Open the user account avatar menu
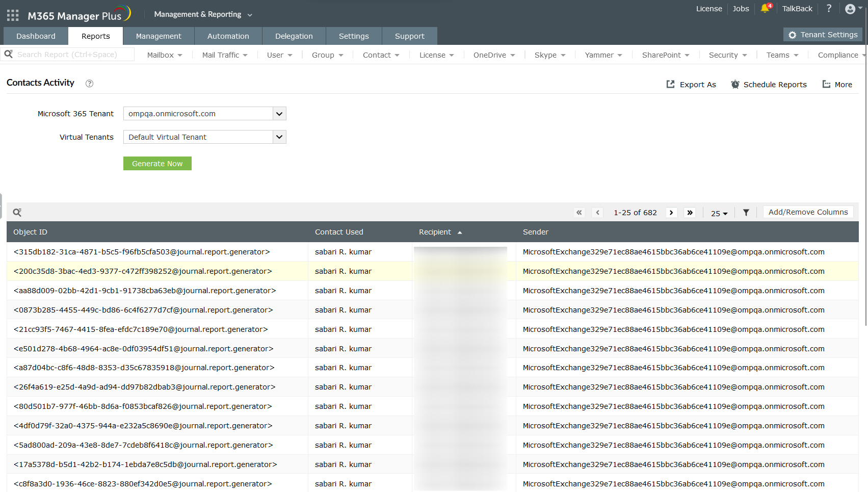Screen dimensions: 868x492 click(x=850, y=9)
